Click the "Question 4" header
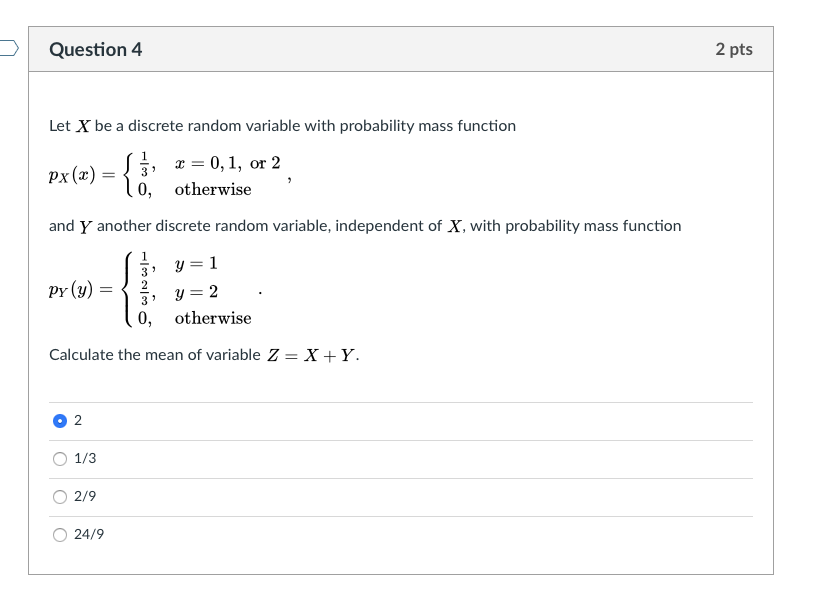Viewport: 839px width, 606px height. [x=97, y=48]
